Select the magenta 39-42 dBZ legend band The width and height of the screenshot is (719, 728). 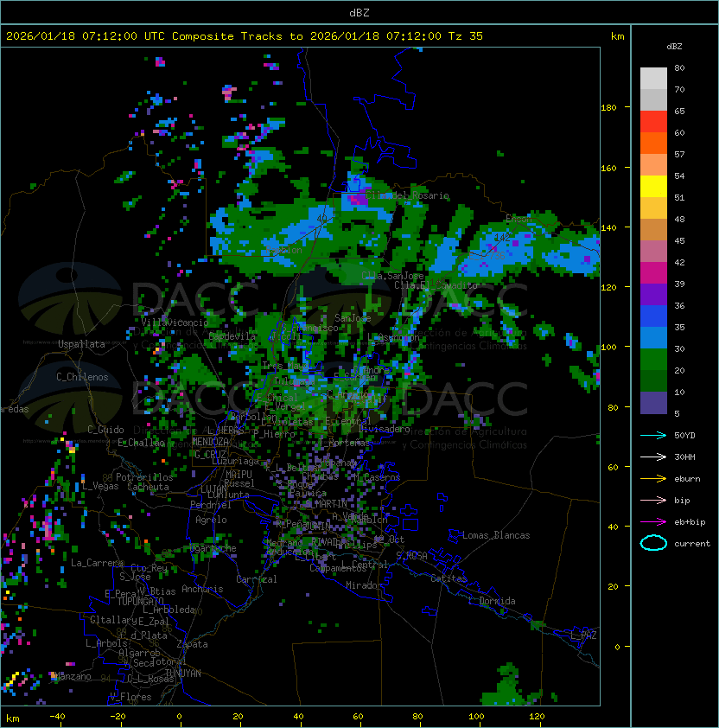pos(653,273)
